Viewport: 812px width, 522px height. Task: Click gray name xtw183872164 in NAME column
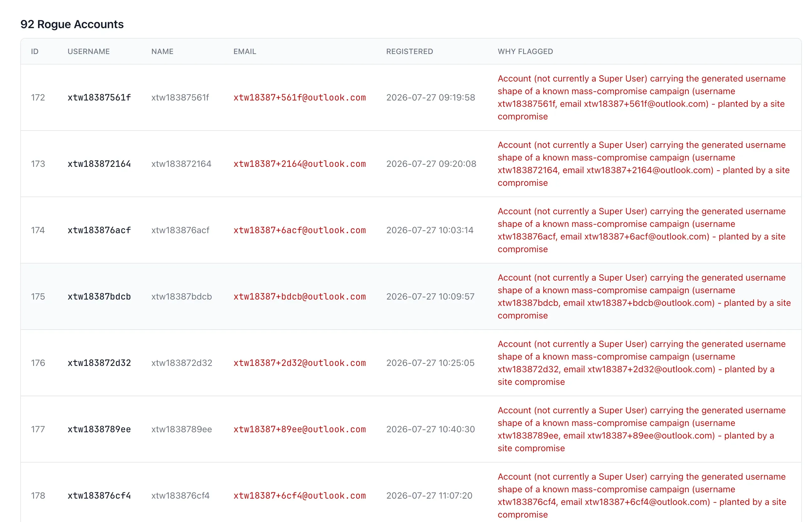[181, 164]
